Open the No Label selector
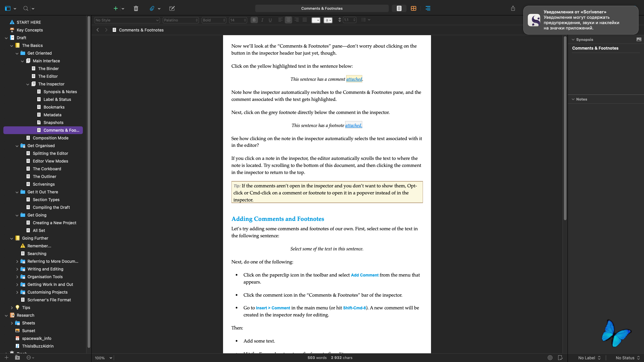The image size is (644, 362). click(589, 358)
